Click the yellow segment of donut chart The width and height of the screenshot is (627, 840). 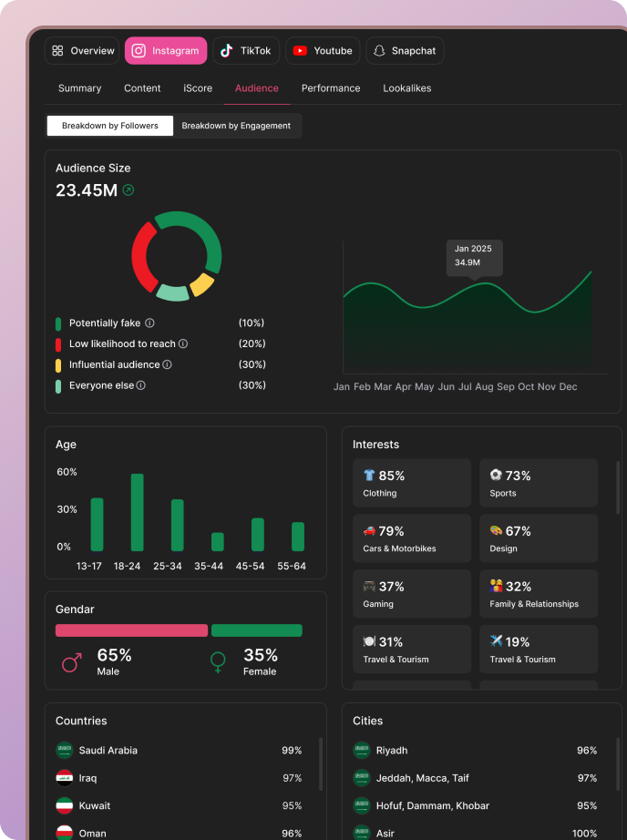pyautogui.click(x=202, y=284)
